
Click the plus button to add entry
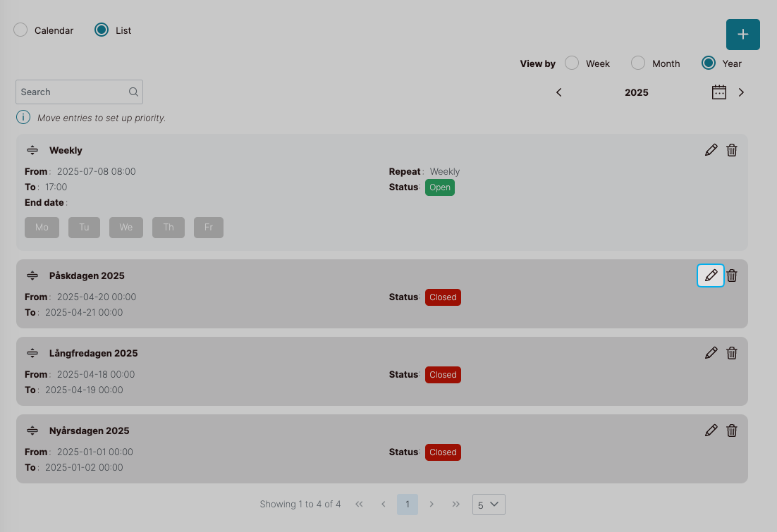(x=742, y=35)
